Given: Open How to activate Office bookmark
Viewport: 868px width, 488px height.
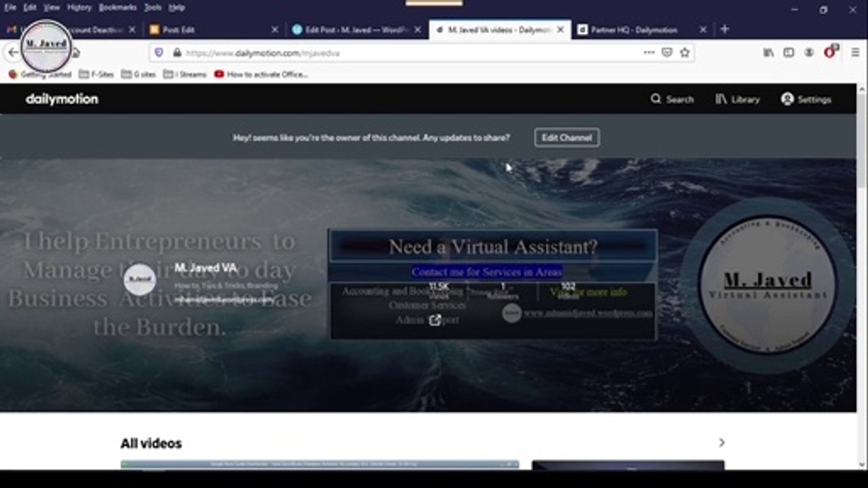Looking at the screenshot, I should 260,75.
